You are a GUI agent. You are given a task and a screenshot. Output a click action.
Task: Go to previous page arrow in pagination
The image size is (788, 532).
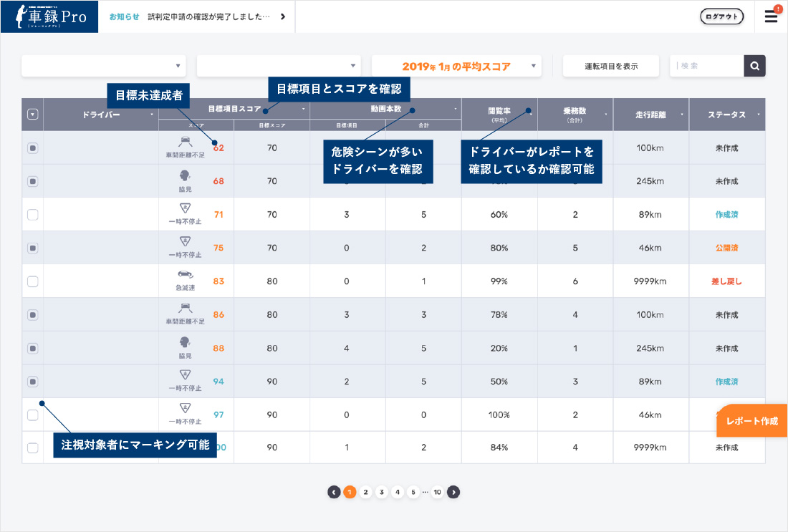(x=334, y=492)
